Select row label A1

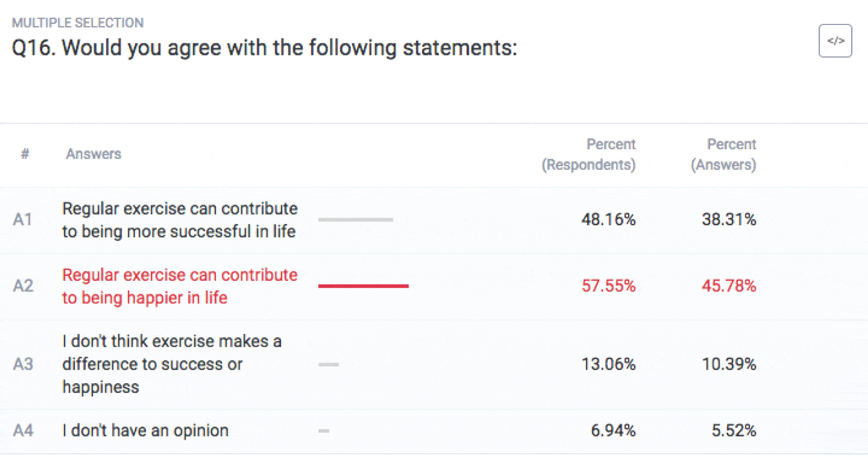click(x=22, y=220)
